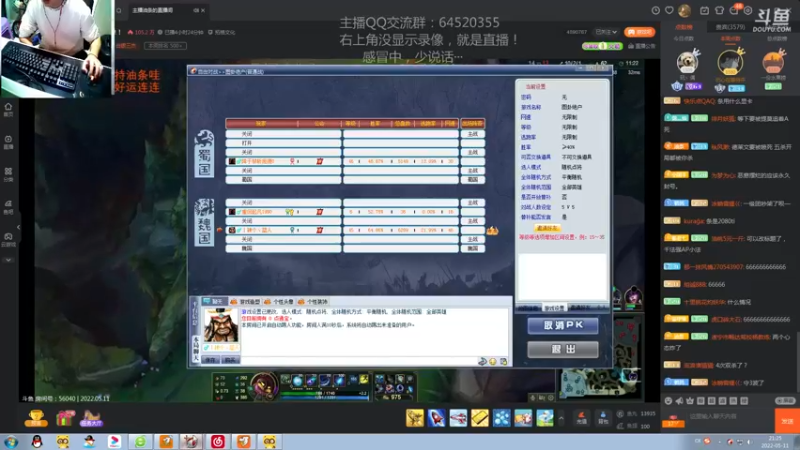Open the gift box icon below the video
Screen dimensions: 800x450
click(x=65, y=418)
